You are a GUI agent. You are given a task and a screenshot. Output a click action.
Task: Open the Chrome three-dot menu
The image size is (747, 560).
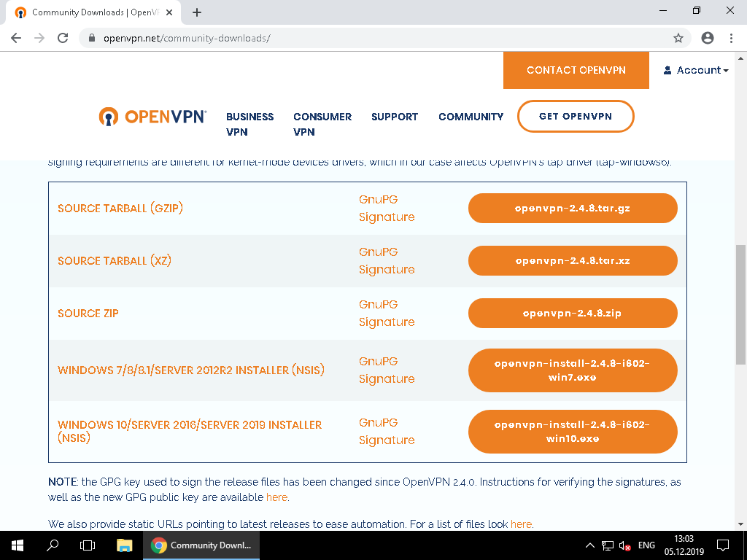click(731, 38)
